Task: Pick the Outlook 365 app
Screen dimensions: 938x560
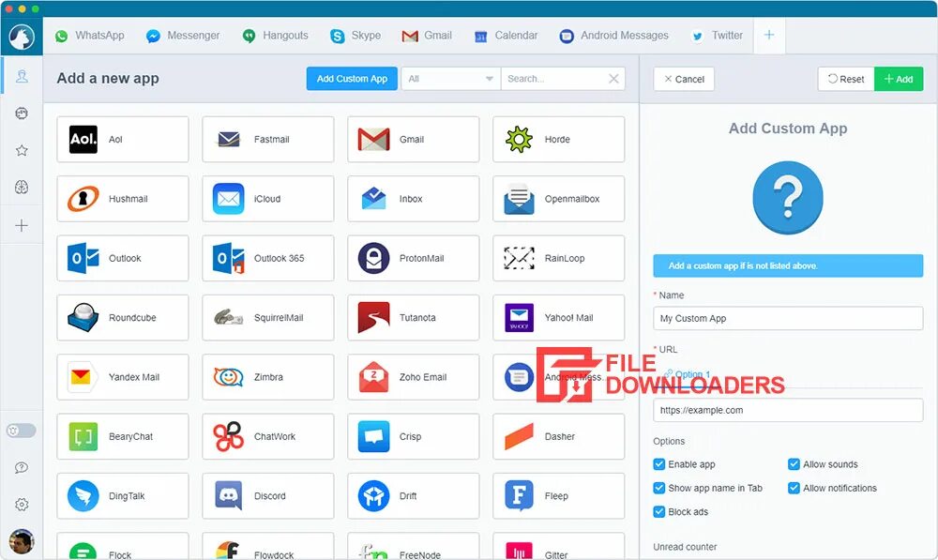Action: [x=268, y=258]
